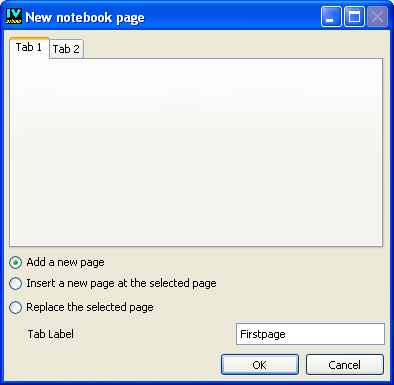Select the Add a new page radio button

click(x=16, y=263)
